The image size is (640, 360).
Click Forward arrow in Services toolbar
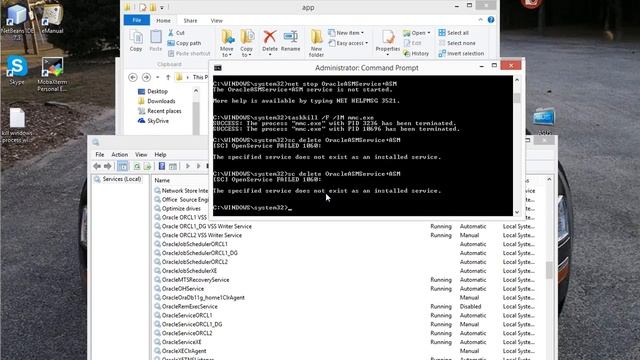coord(108,166)
